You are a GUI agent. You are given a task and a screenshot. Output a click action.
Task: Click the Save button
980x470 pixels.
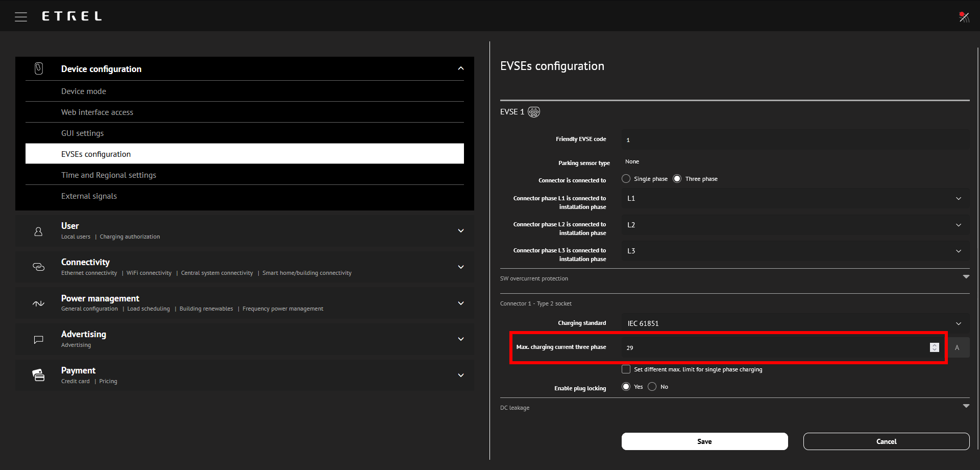pos(704,441)
